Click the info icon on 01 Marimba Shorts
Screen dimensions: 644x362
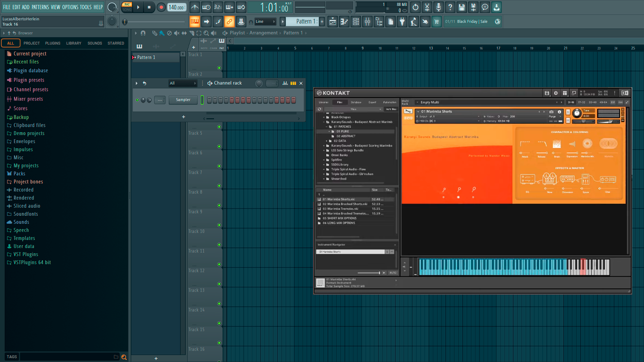[x=560, y=112]
